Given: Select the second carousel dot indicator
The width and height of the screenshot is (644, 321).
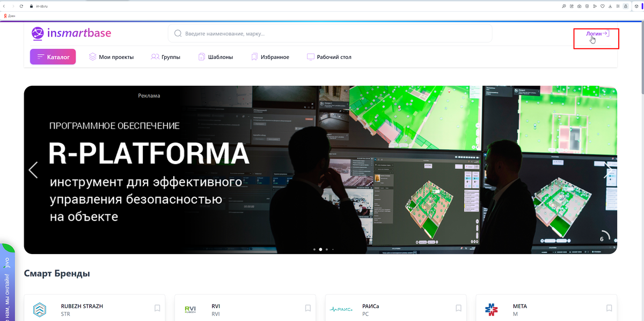Looking at the screenshot, I should pos(320,249).
